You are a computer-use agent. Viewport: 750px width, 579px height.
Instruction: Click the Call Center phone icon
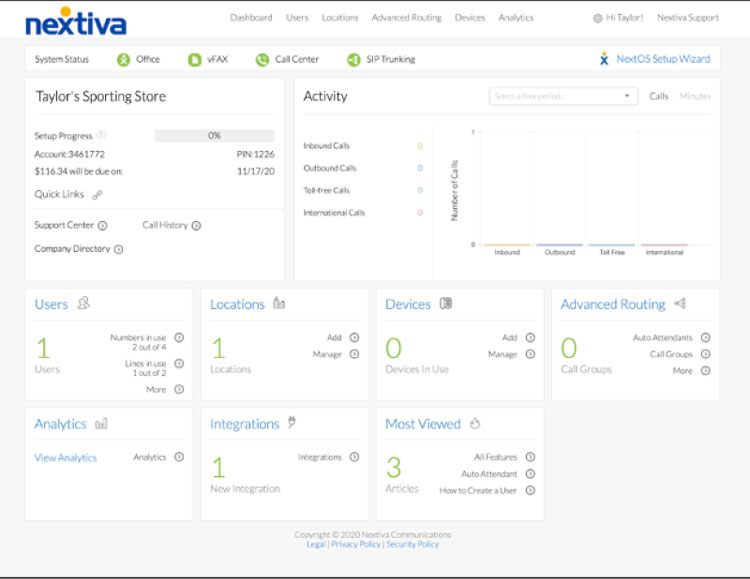click(262, 60)
